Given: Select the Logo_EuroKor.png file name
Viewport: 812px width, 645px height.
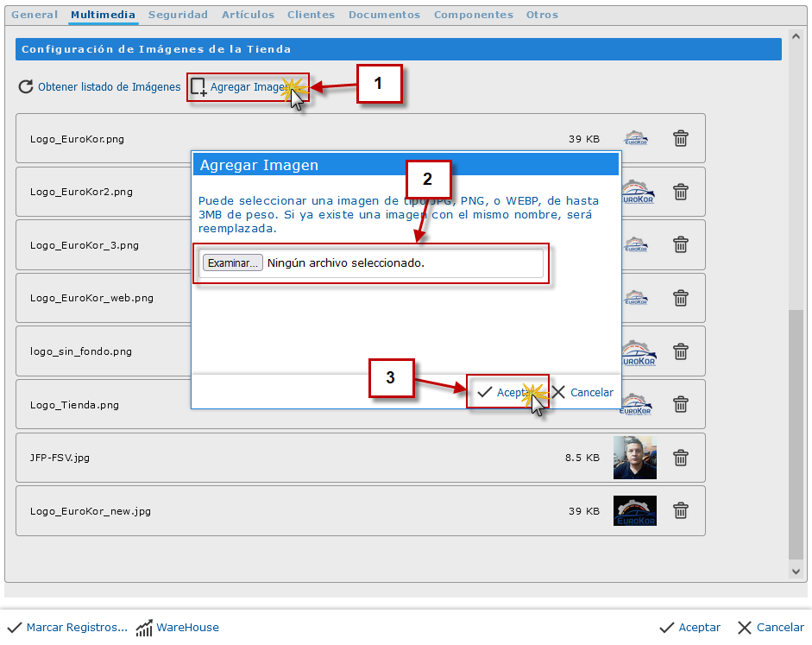Looking at the screenshot, I should [x=77, y=139].
